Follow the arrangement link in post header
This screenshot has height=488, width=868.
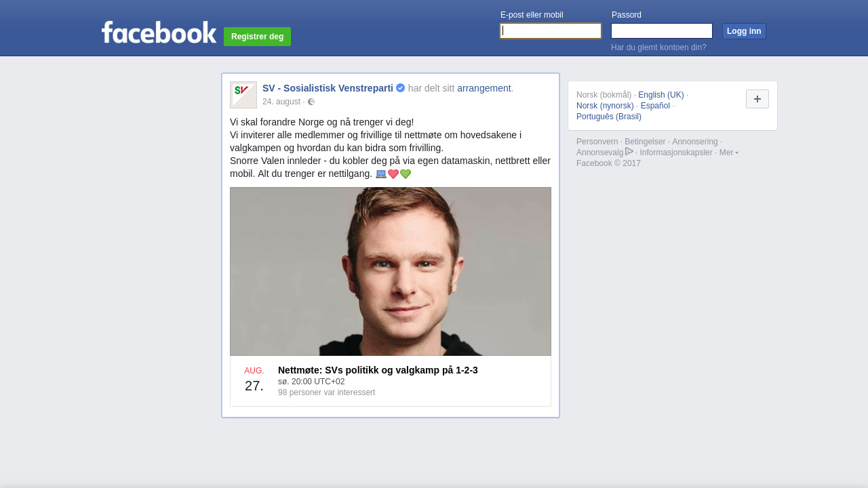click(484, 88)
